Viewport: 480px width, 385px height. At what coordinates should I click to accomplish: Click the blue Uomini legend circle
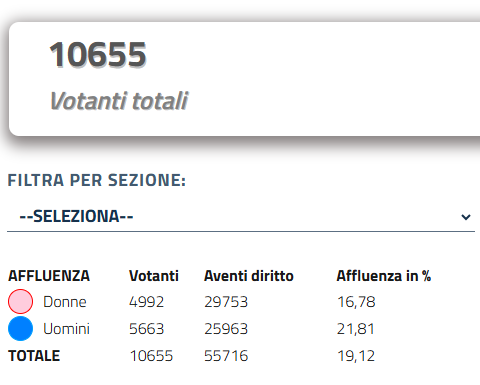coord(20,329)
